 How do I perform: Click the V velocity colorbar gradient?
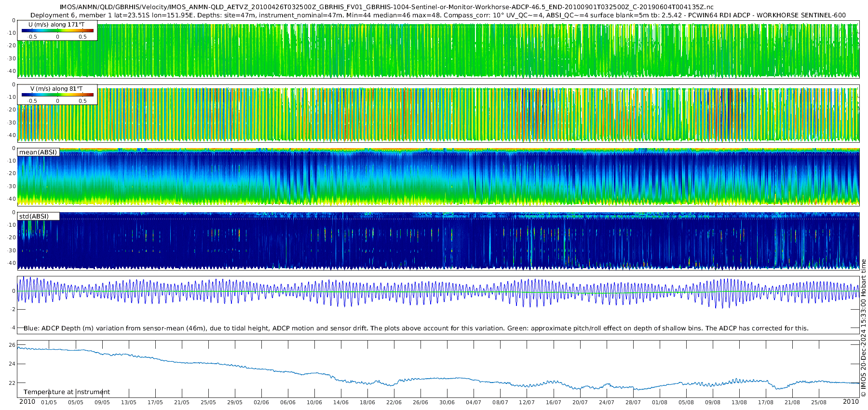tap(57, 95)
